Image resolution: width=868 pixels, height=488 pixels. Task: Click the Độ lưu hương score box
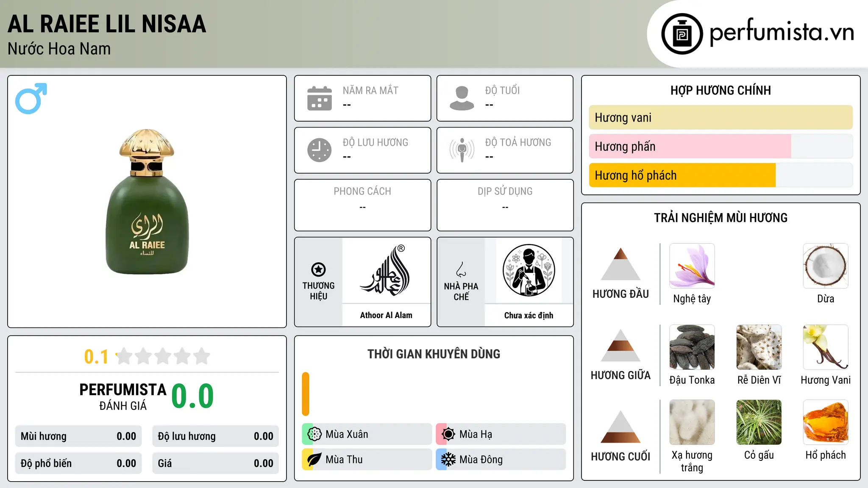(x=215, y=436)
